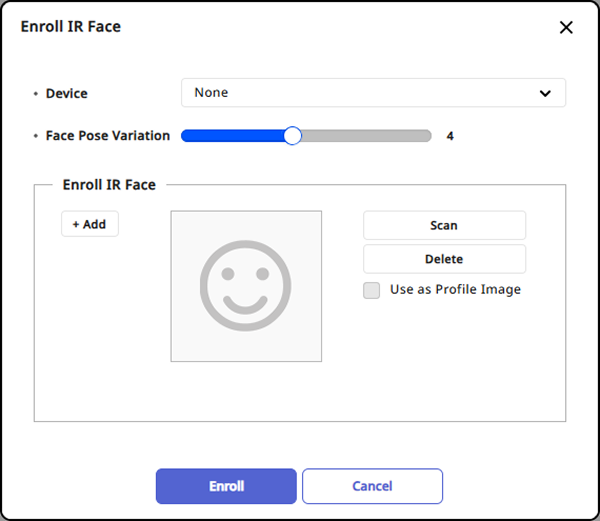Viewport: 600px width, 521px height.
Task: Click the asterisk marker beside Device
Action: point(36,94)
